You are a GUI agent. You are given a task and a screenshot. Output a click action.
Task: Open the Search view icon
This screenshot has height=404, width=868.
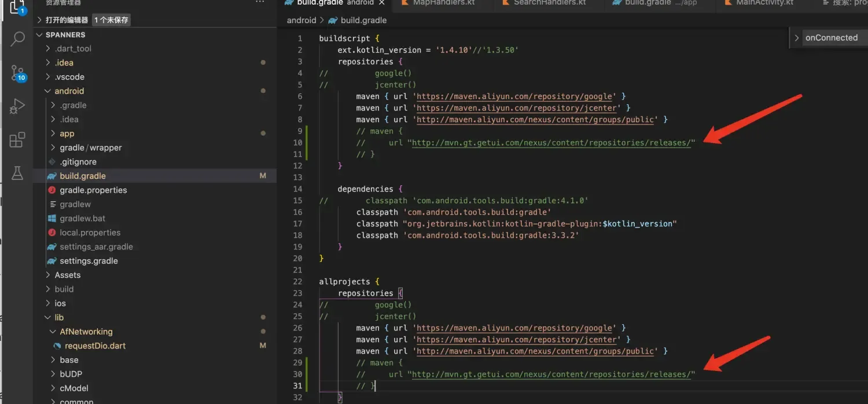(17, 39)
